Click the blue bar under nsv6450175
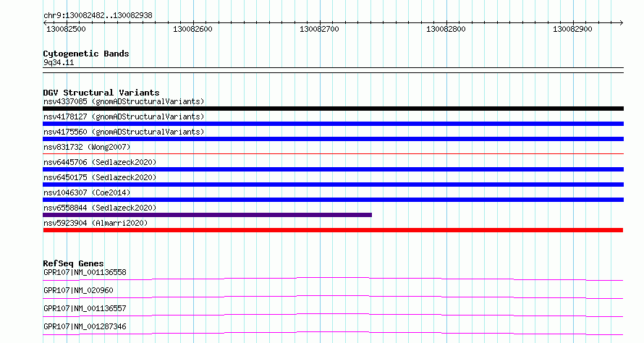 click(x=333, y=185)
